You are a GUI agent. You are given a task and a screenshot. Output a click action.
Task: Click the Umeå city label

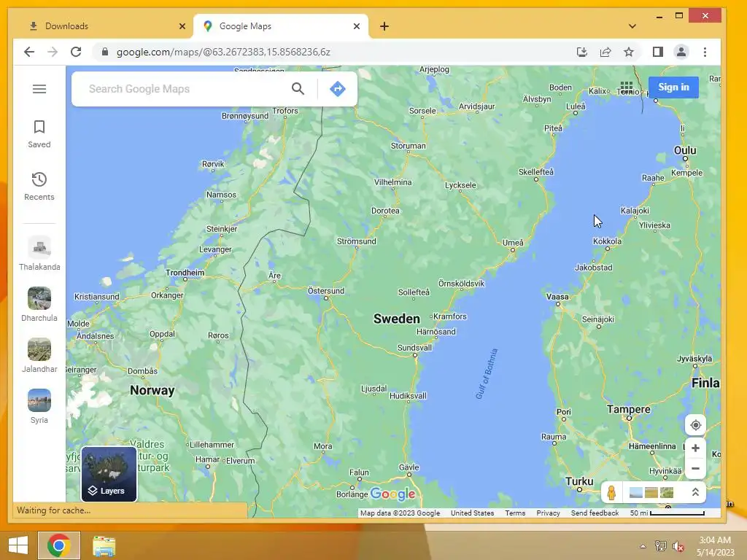click(513, 243)
